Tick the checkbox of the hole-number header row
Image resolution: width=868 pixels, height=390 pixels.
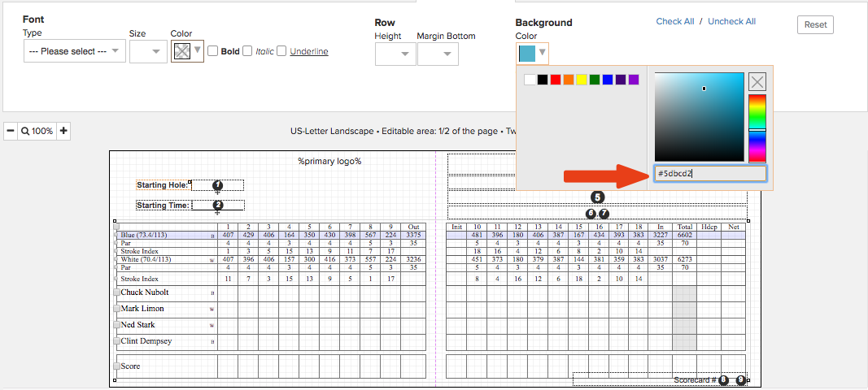(x=117, y=227)
